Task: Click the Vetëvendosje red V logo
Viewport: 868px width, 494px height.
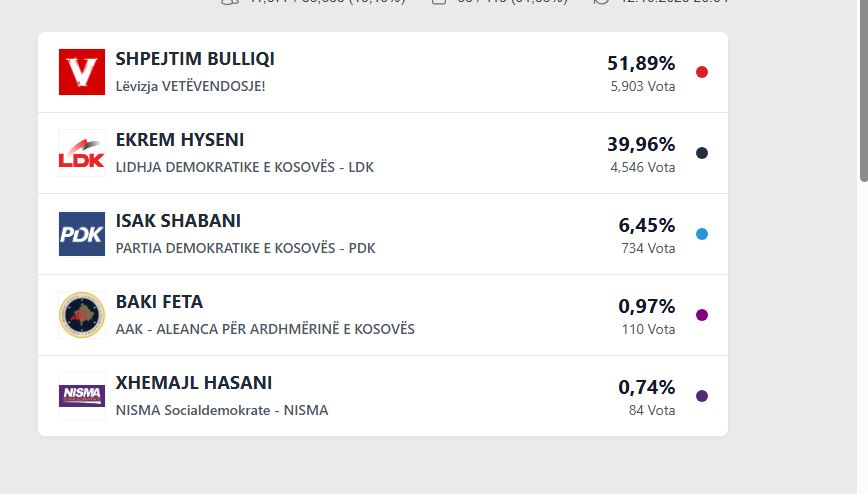Action: pos(82,72)
